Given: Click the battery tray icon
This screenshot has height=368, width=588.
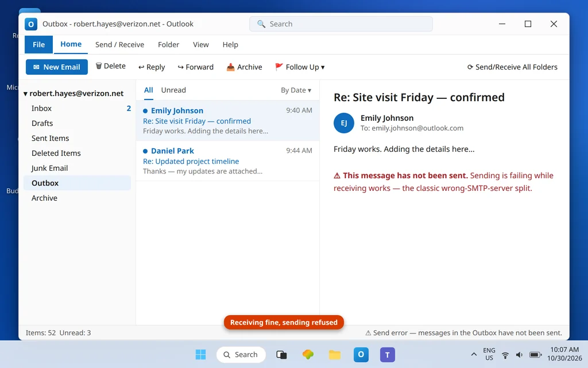Looking at the screenshot, I should pyautogui.click(x=536, y=355).
